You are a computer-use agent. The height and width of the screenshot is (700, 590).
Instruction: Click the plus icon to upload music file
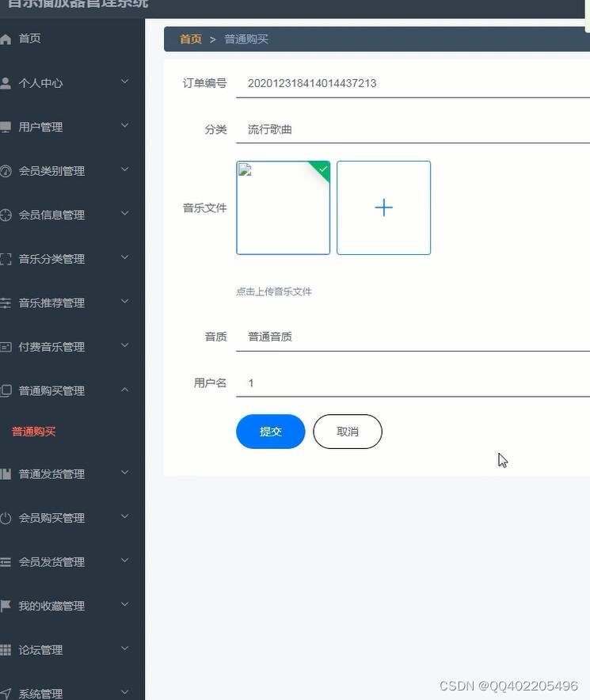point(383,208)
